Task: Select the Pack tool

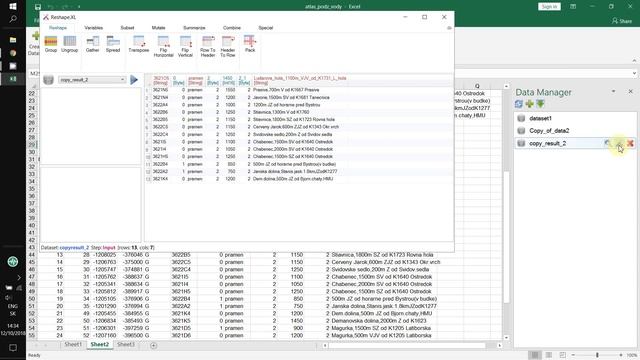Action: tap(250, 44)
